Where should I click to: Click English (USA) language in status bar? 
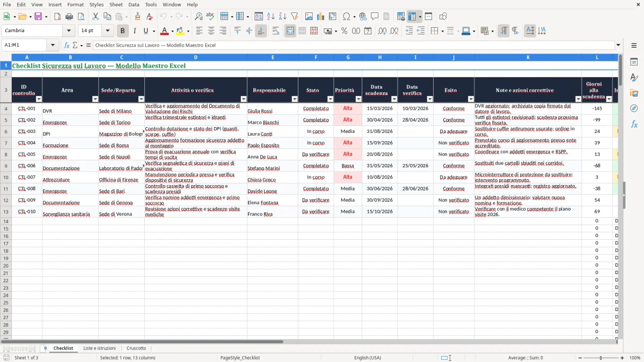(368, 358)
